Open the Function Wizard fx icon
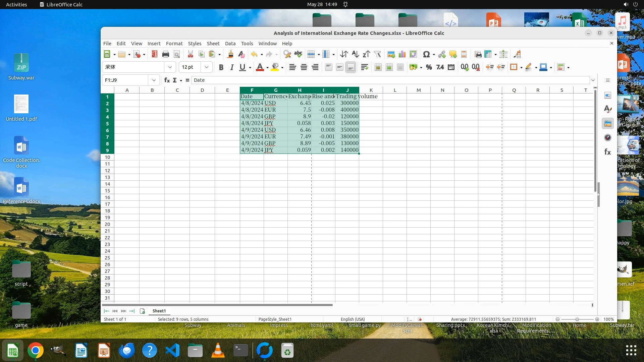 point(167,80)
